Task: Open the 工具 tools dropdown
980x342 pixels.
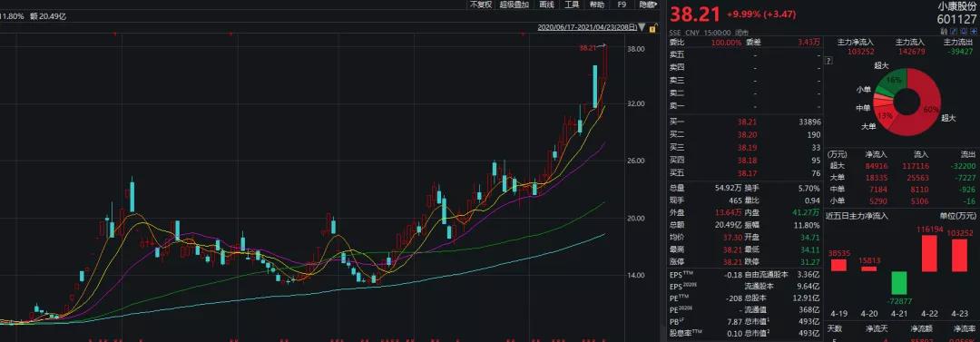Action: pyautogui.click(x=572, y=5)
